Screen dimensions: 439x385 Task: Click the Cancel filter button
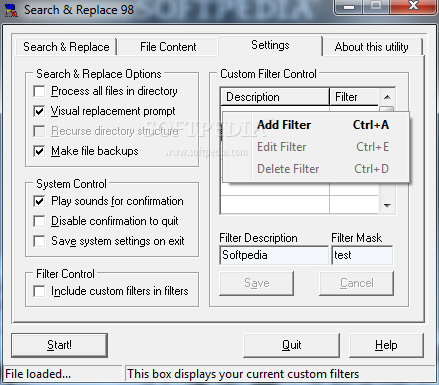click(357, 283)
